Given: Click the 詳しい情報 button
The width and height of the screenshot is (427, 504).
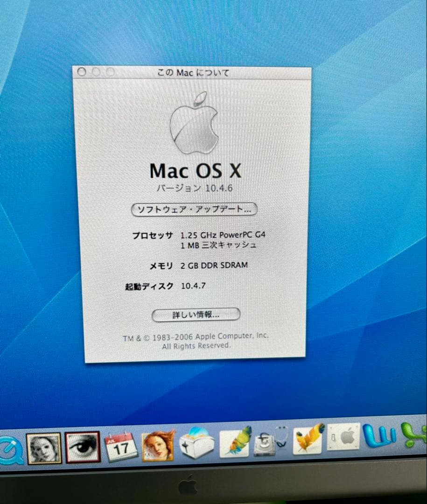Looking at the screenshot, I should click(195, 315).
